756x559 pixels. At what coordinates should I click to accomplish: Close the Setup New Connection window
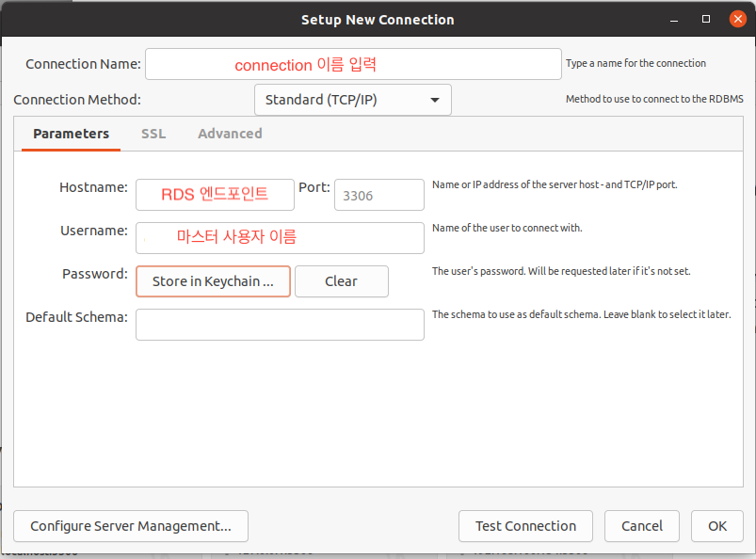coord(738,19)
